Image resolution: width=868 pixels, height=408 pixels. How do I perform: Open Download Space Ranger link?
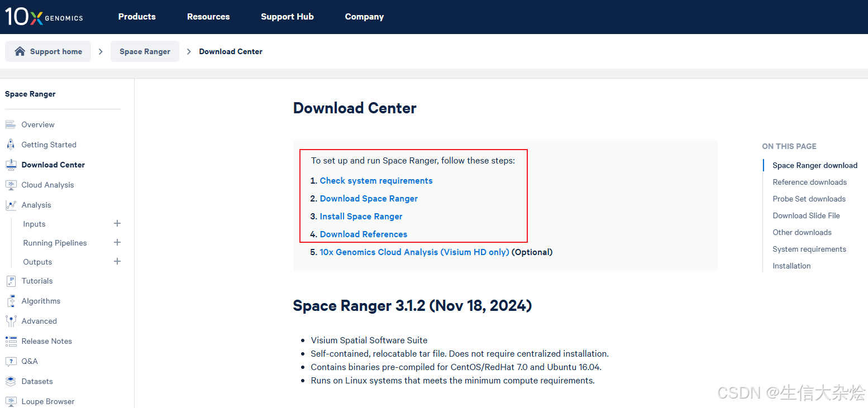(369, 199)
